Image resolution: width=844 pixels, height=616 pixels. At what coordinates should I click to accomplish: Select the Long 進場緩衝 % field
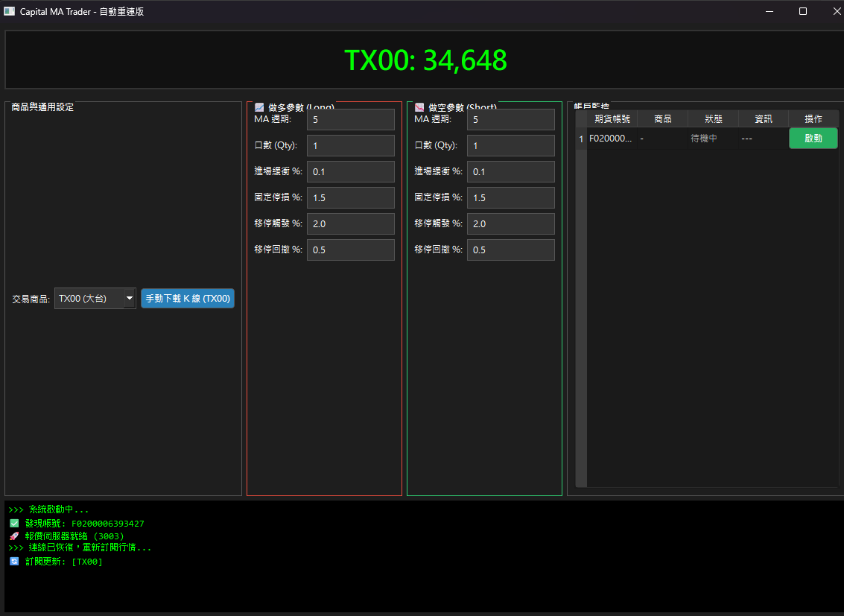click(350, 172)
